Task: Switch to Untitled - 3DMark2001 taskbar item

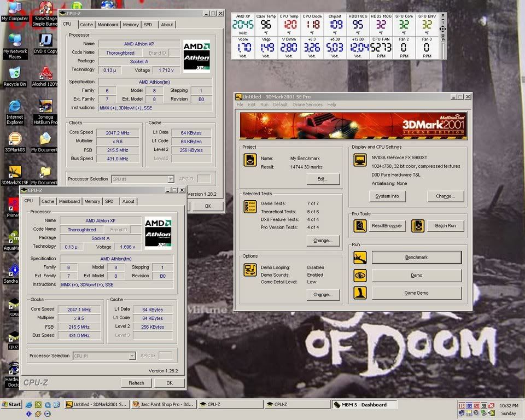Action: click(96, 404)
